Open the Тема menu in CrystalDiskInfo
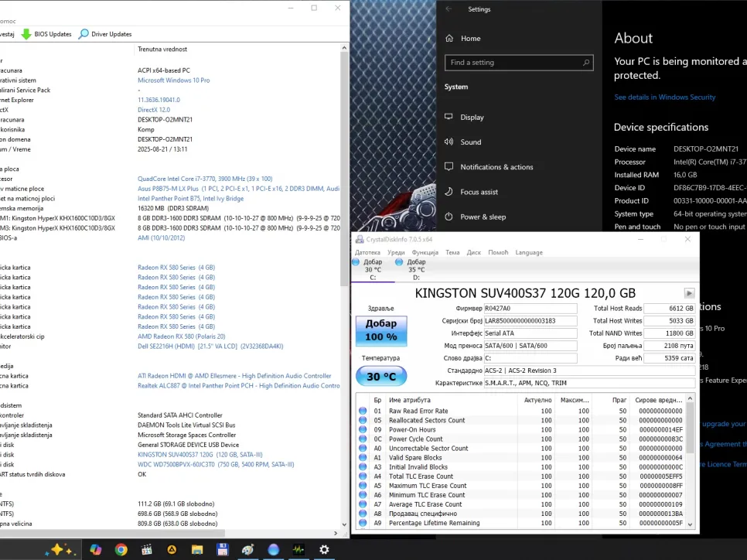 coord(452,252)
